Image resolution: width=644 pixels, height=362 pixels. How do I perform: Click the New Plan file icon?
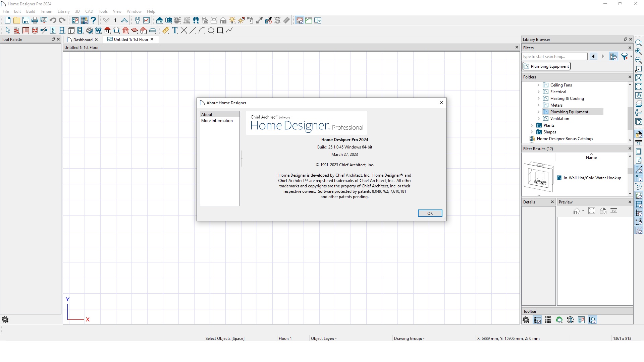pos(7,20)
